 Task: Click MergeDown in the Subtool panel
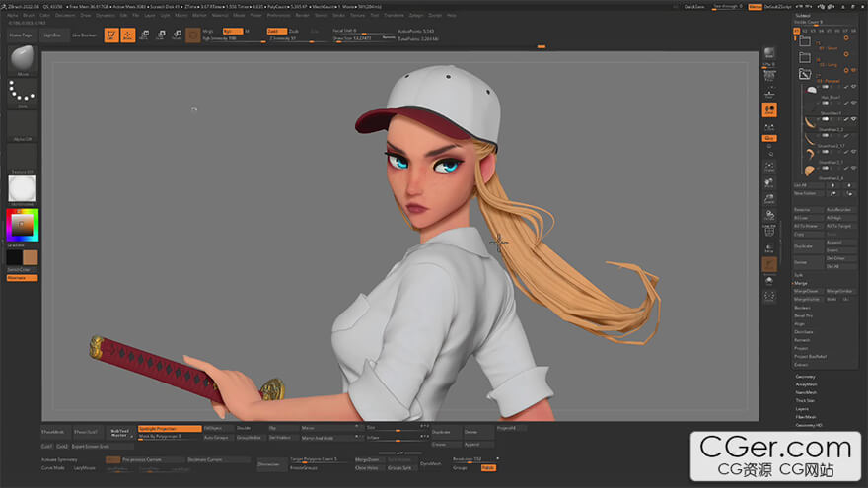806,291
